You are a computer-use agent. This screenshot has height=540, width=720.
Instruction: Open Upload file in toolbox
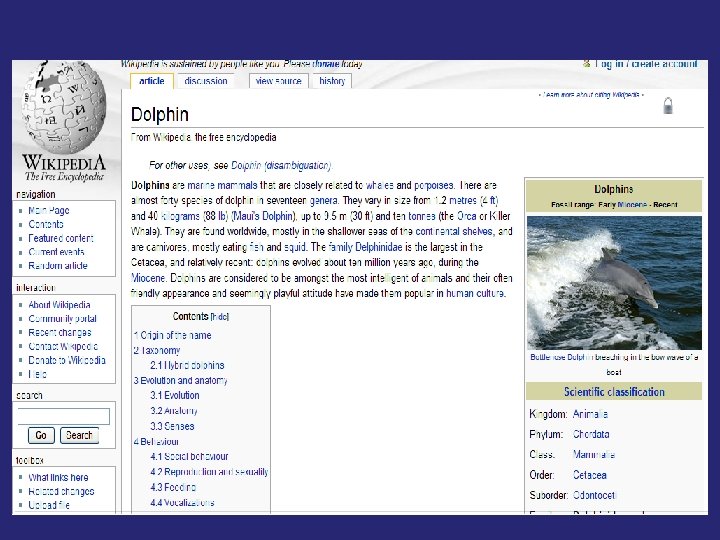tap(49, 505)
